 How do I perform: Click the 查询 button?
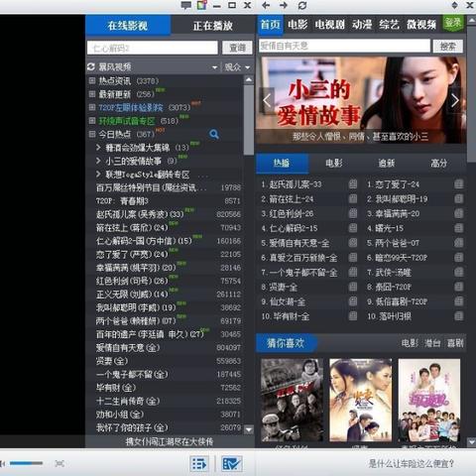pos(237,48)
